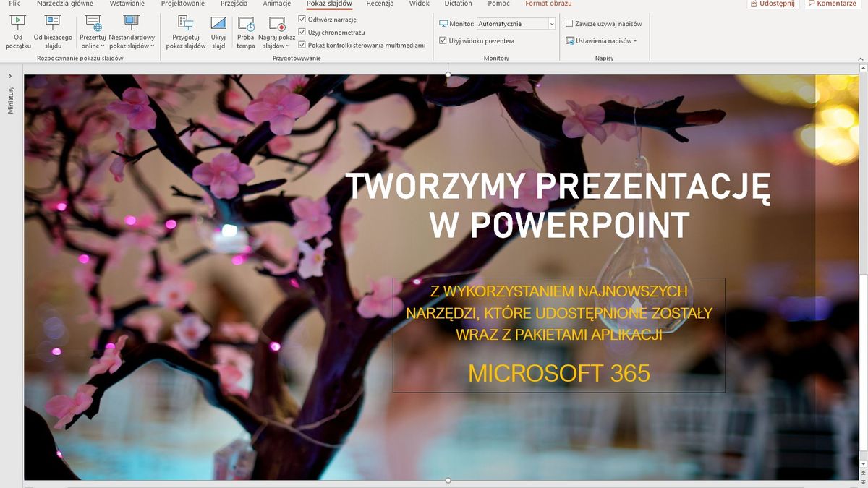Click the Nagraj pokaz slajdów icon

277,23
